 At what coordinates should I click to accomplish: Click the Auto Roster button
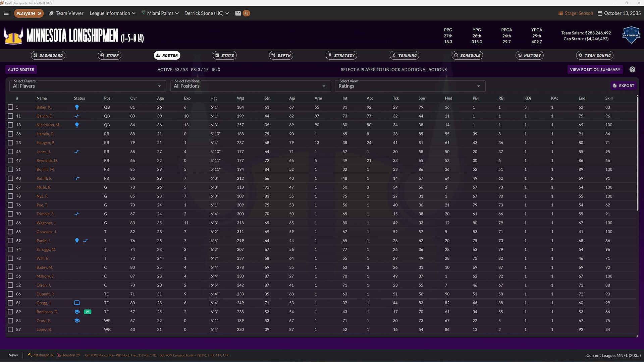click(x=21, y=69)
